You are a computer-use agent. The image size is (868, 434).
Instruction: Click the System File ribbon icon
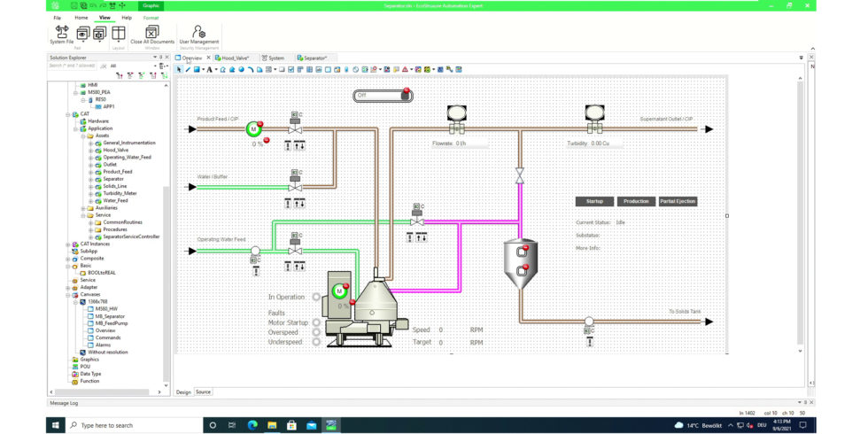(x=62, y=33)
